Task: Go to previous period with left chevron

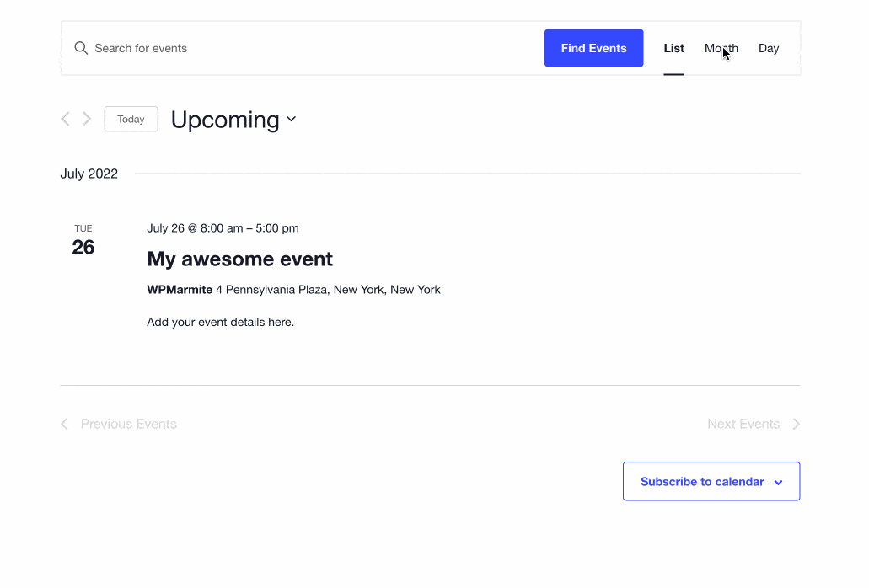Action: tap(66, 119)
